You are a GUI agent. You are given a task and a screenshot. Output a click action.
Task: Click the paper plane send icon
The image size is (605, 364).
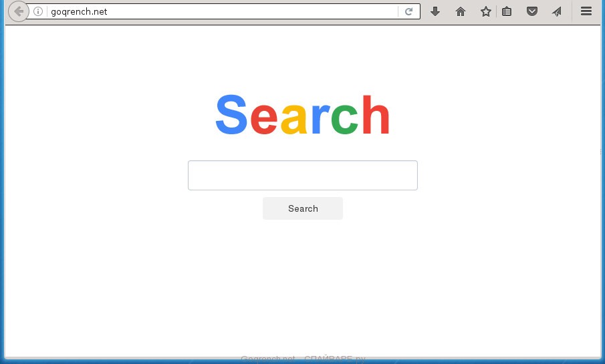(x=557, y=12)
